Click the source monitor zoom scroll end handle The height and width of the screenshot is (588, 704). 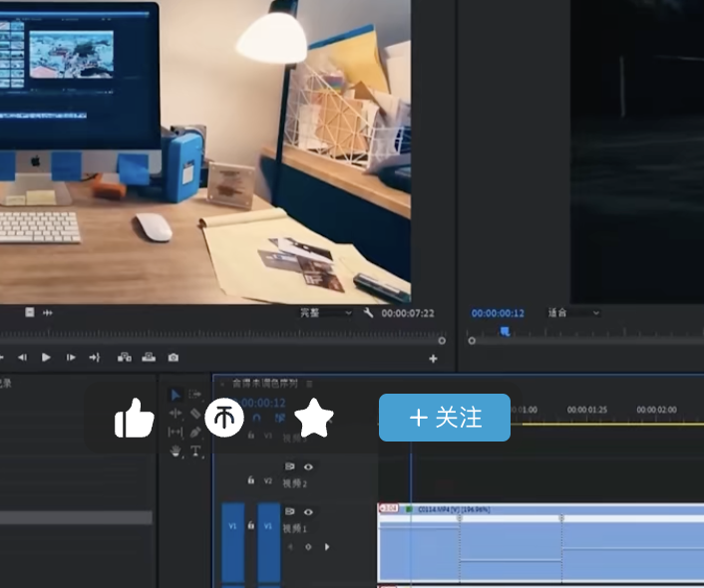pos(442,341)
